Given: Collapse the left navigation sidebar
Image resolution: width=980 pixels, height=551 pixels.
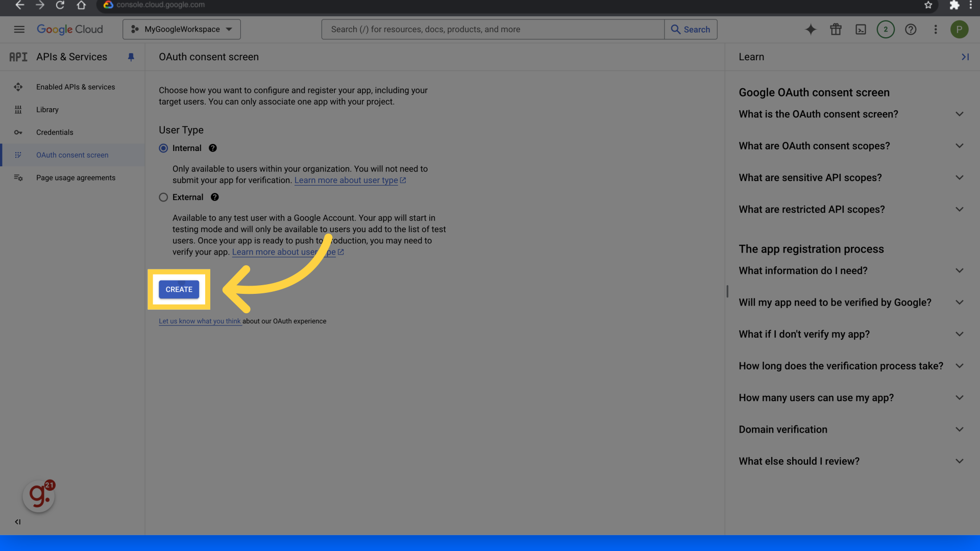Looking at the screenshot, I should (x=18, y=522).
